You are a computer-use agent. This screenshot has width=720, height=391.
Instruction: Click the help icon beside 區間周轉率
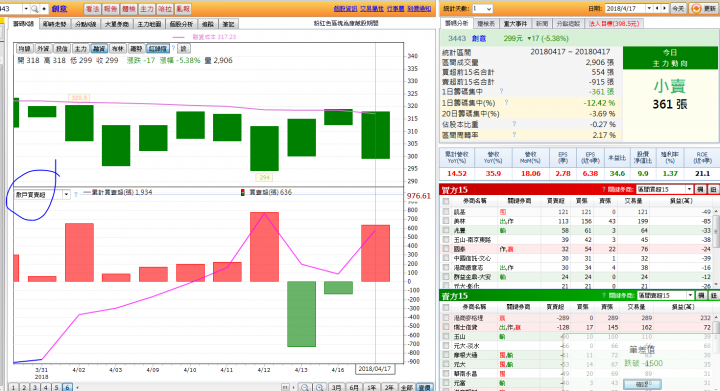514,135
